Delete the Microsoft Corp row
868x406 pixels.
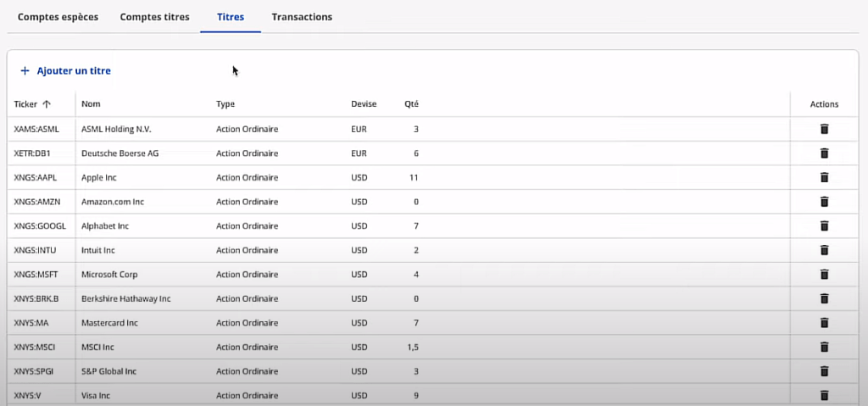pos(824,274)
